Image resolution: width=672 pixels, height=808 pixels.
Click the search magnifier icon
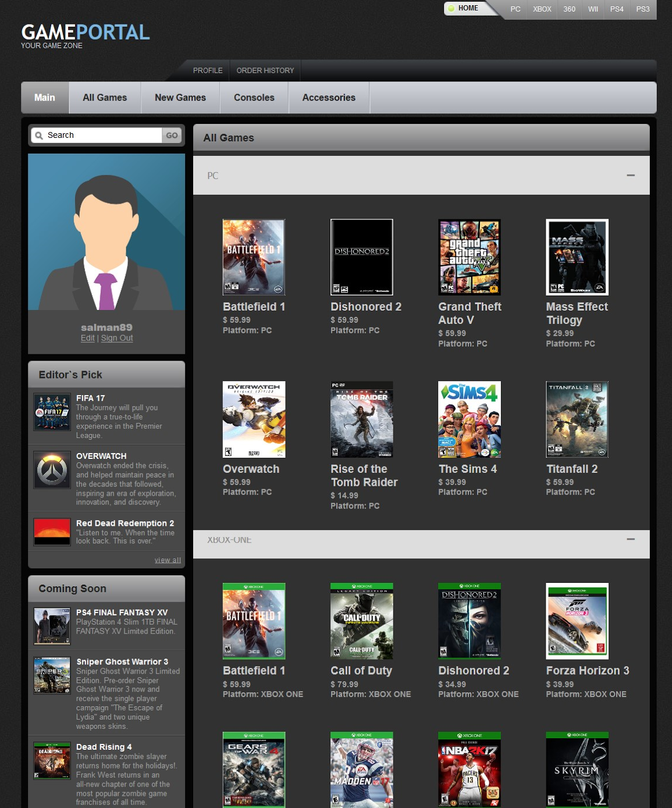[39, 136]
